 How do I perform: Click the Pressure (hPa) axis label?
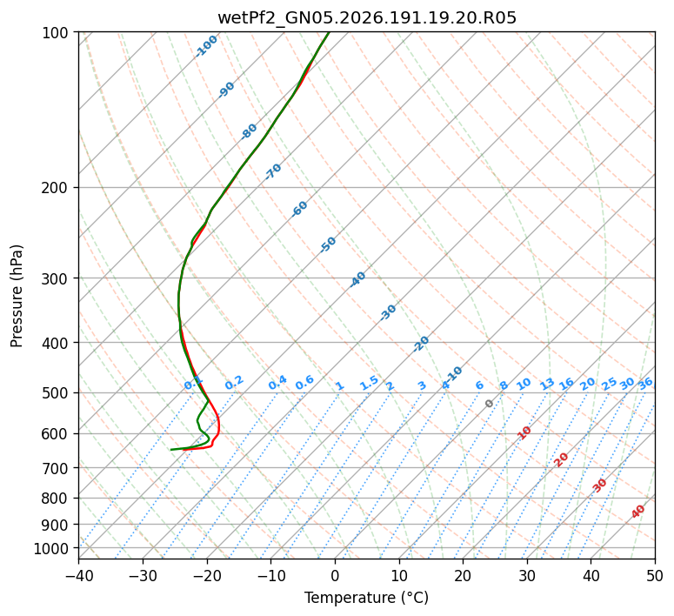17,296
